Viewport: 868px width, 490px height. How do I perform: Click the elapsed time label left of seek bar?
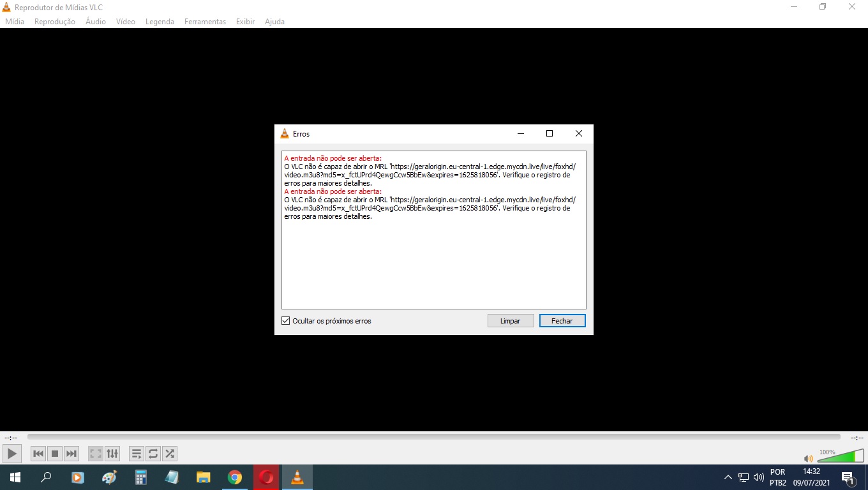point(11,438)
